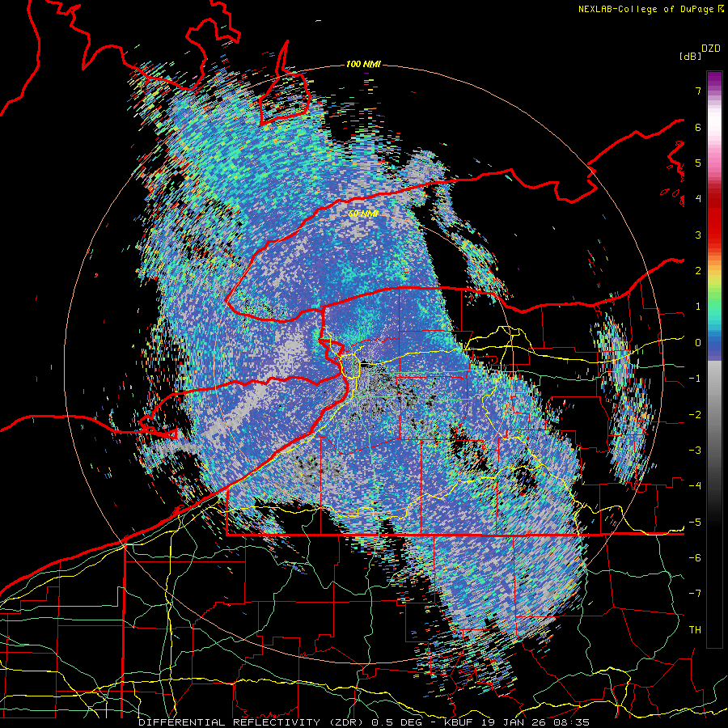The image size is (728, 728).
Task: Click the -3 value on the color scale
Action: point(695,451)
